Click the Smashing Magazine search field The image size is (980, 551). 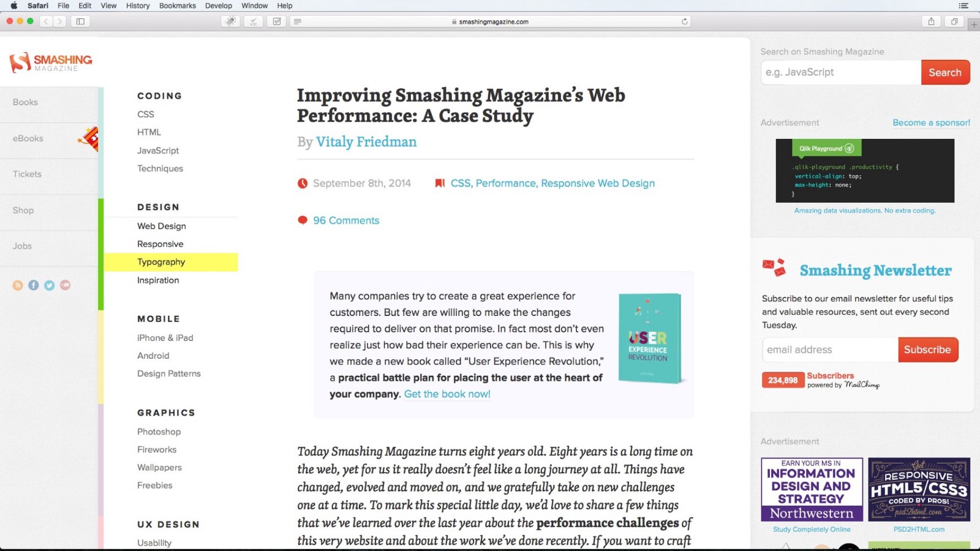841,72
